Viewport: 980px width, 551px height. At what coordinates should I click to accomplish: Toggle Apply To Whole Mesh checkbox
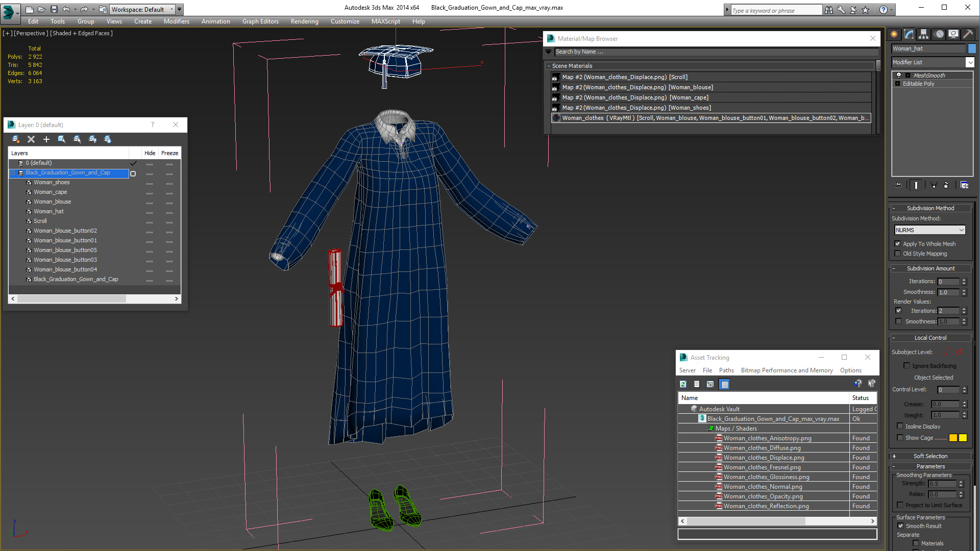click(898, 244)
